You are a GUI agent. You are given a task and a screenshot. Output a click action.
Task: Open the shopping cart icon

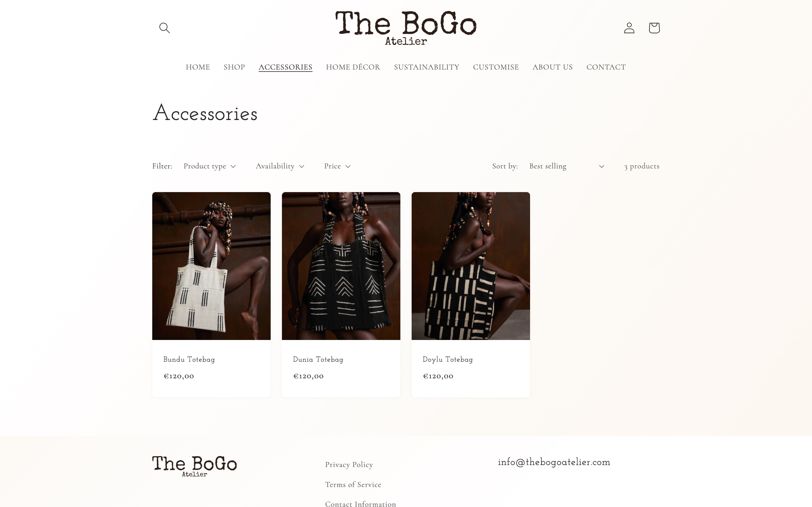click(654, 28)
